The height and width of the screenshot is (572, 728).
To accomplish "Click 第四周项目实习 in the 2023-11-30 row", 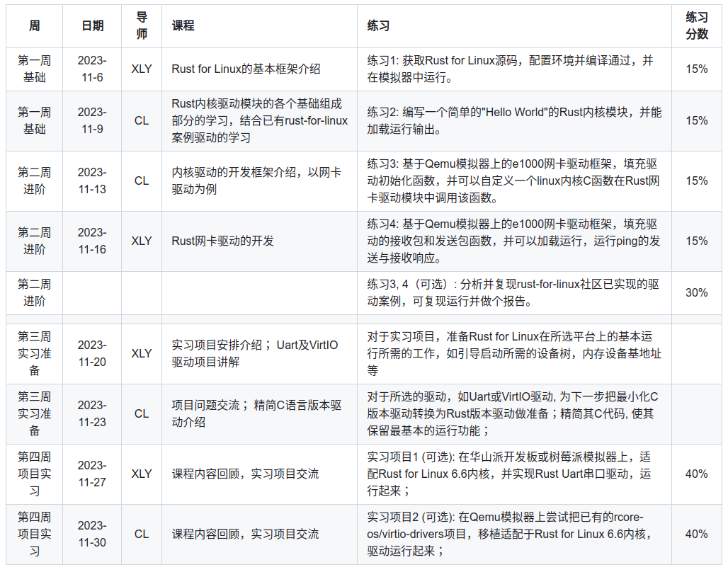I will click(35, 534).
